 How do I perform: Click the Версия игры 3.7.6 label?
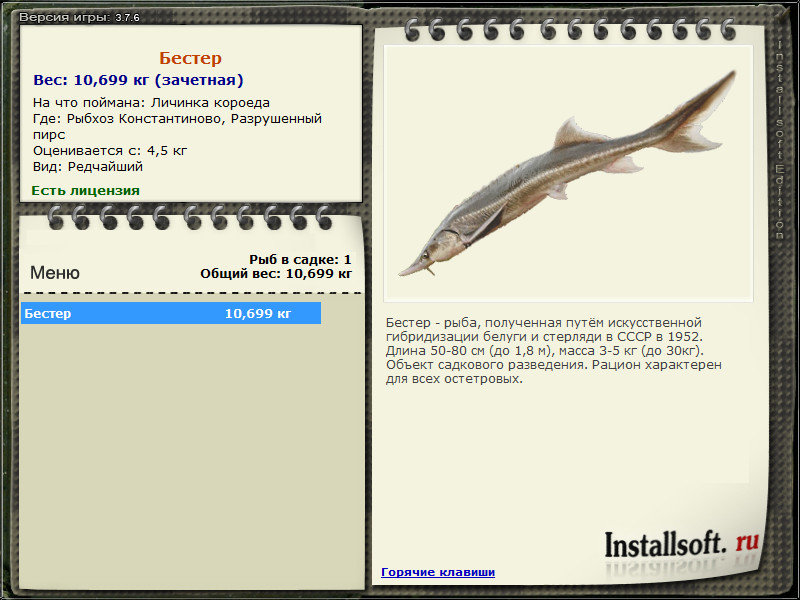click(x=79, y=17)
